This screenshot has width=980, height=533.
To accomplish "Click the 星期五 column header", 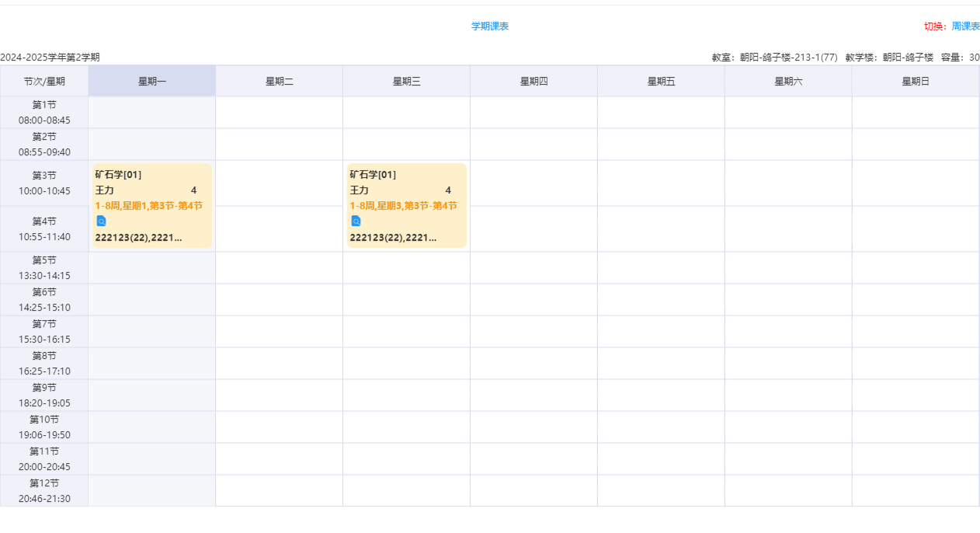I will click(661, 82).
